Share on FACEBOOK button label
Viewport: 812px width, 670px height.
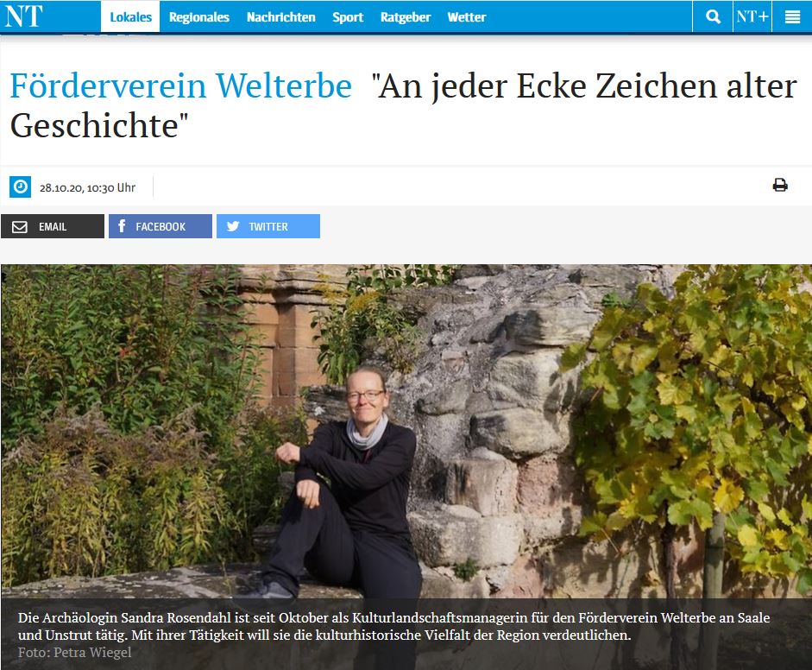pos(161,227)
